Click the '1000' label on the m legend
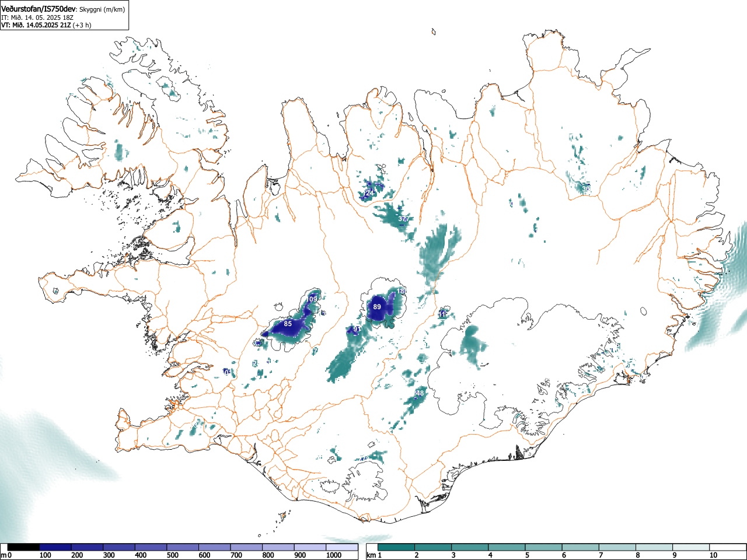Viewport: 747px width, 560px height. tap(334, 555)
